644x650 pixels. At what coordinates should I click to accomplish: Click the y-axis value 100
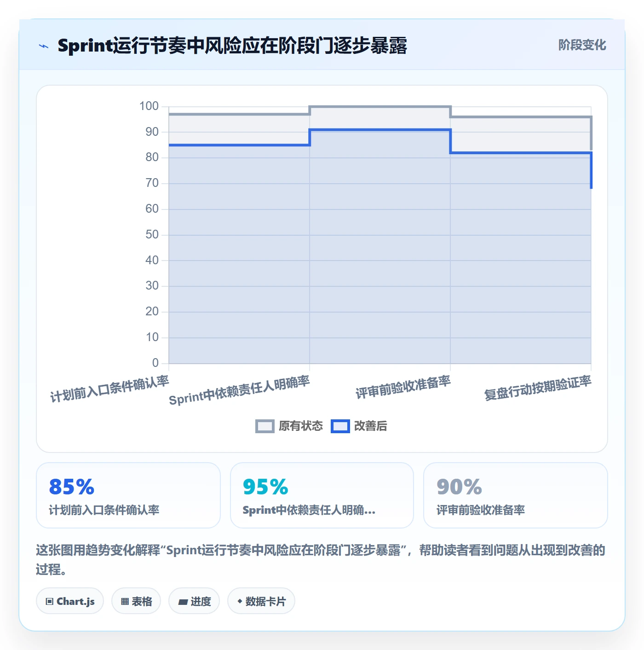pos(149,106)
